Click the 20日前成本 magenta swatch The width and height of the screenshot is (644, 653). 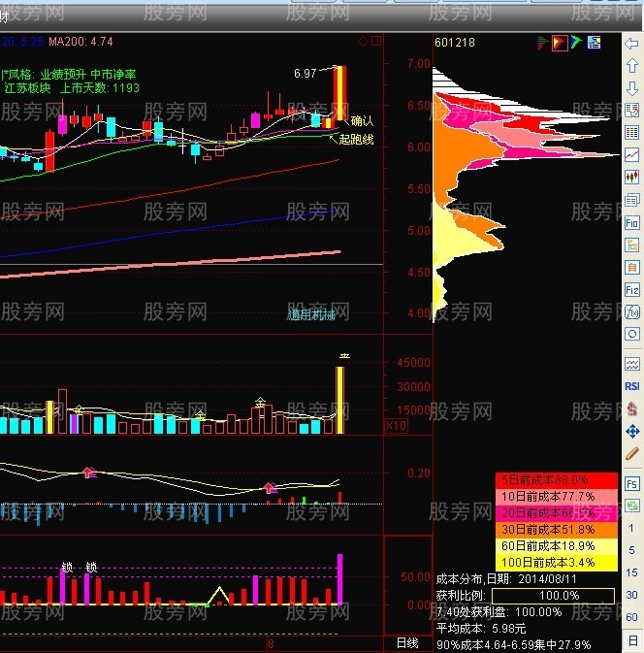pyautogui.click(x=556, y=513)
